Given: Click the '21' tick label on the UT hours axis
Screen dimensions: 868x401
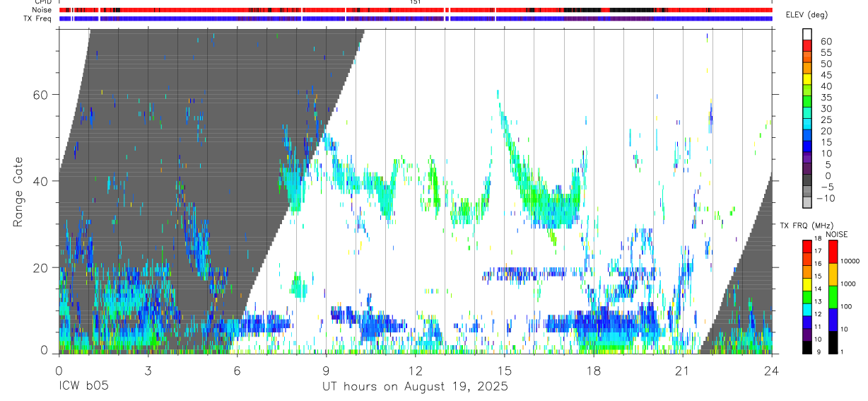Looking at the screenshot, I should [x=682, y=370].
